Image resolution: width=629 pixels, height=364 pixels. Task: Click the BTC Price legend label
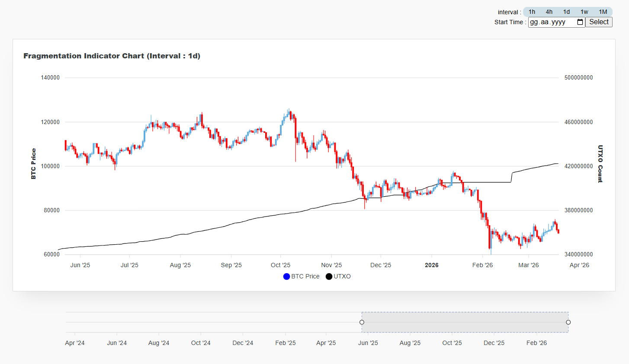(305, 277)
